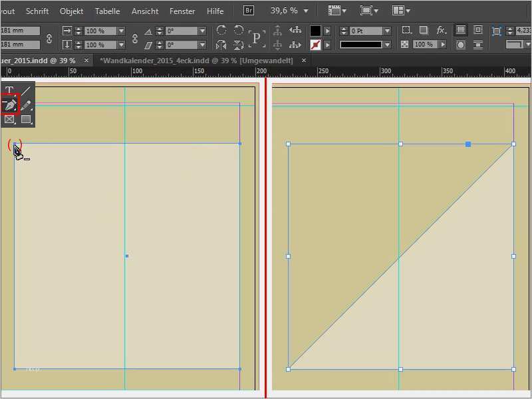This screenshot has height=399, width=532.
Task: Open the Objekt menu
Action: (71, 11)
